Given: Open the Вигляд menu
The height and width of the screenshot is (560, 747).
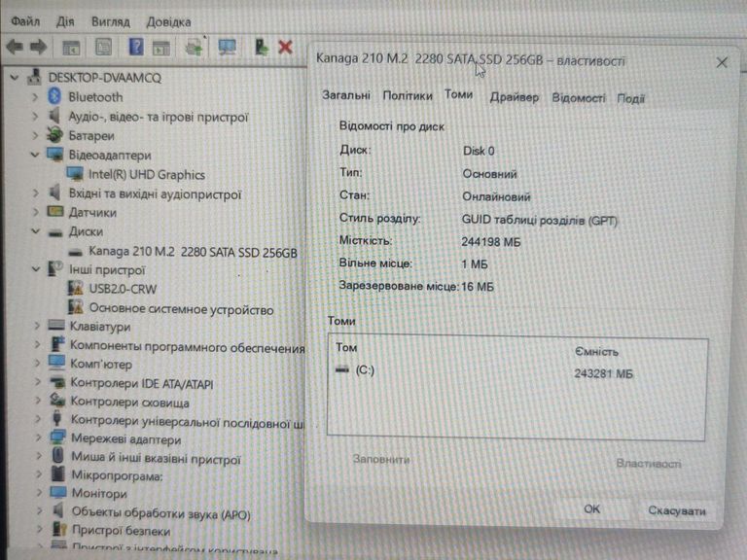Looking at the screenshot, I should (111, 22).
